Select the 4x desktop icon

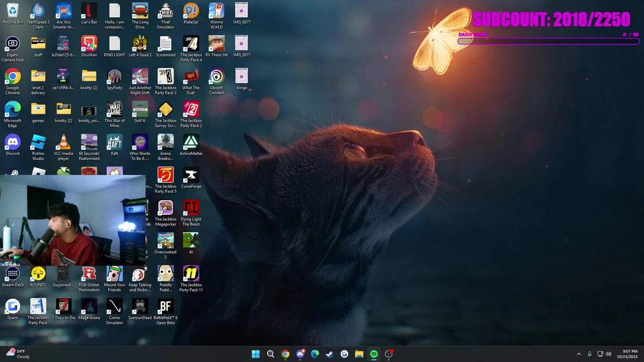tap(191, 243)
